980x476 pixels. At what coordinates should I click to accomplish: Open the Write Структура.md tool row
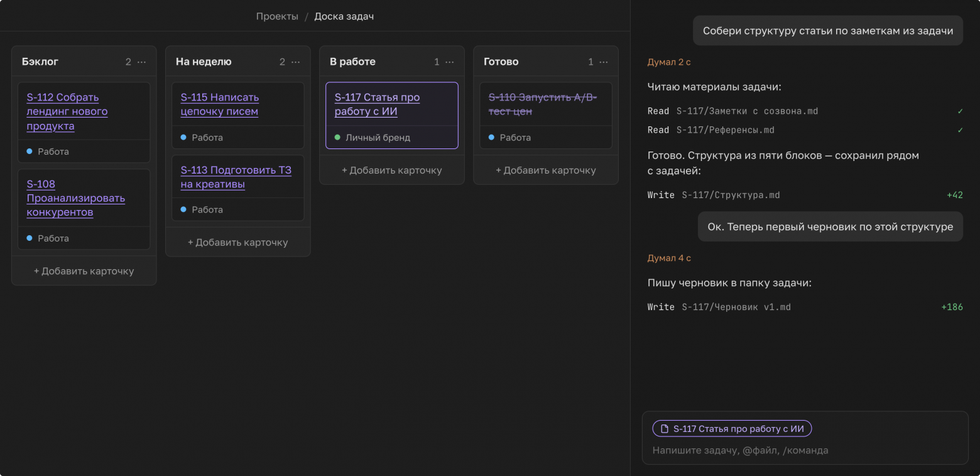(x=805, y=195)
